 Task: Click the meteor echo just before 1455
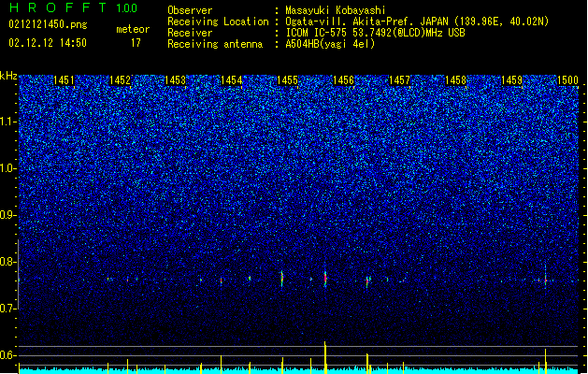pyautogui.click(x=282, y=279)
